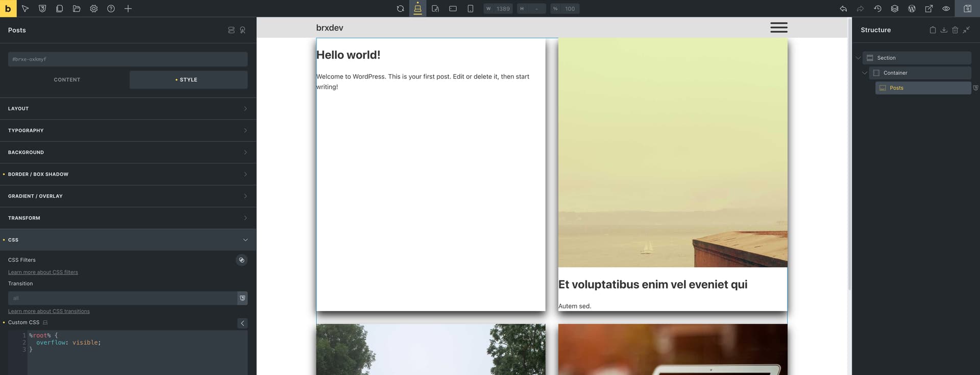Screen dimensions: 980x375
Task: Open Learn more about CSS filters link
Action: click(x=43, y=272)
